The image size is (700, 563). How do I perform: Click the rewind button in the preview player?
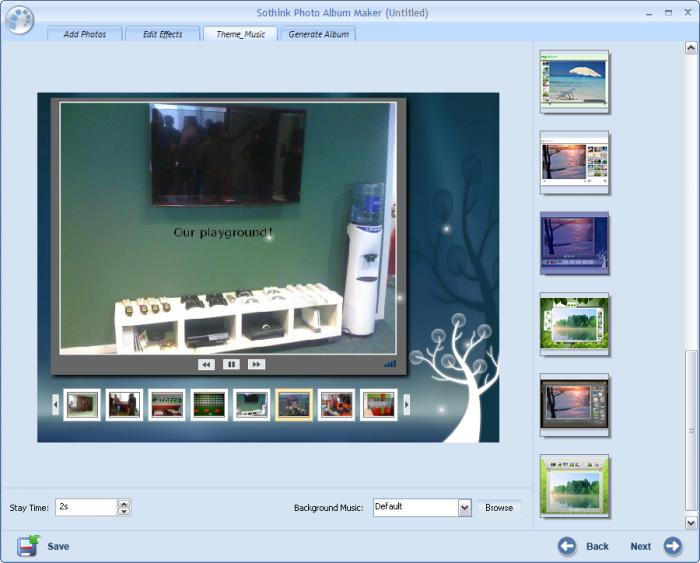pos(206,364)
